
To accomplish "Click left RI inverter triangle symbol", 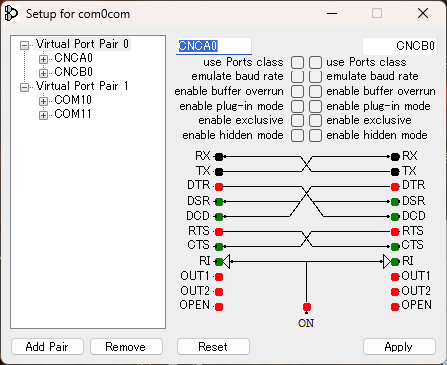I will pos(226,262).
